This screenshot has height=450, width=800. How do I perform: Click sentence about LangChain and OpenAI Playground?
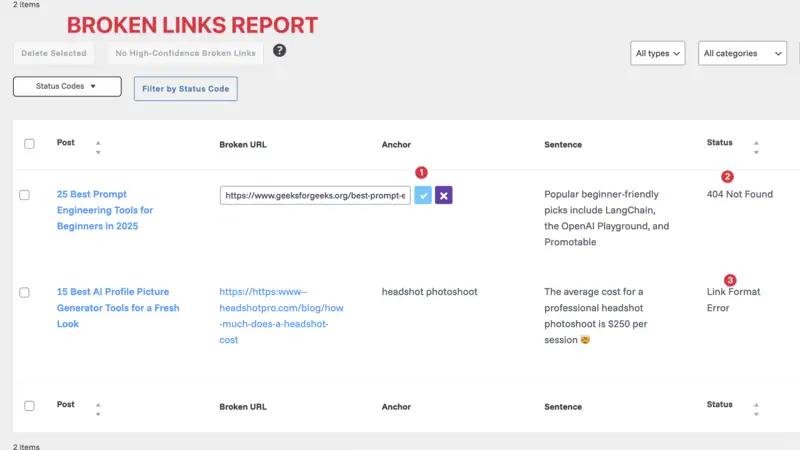pyautogui.click(x=606, y=218)
